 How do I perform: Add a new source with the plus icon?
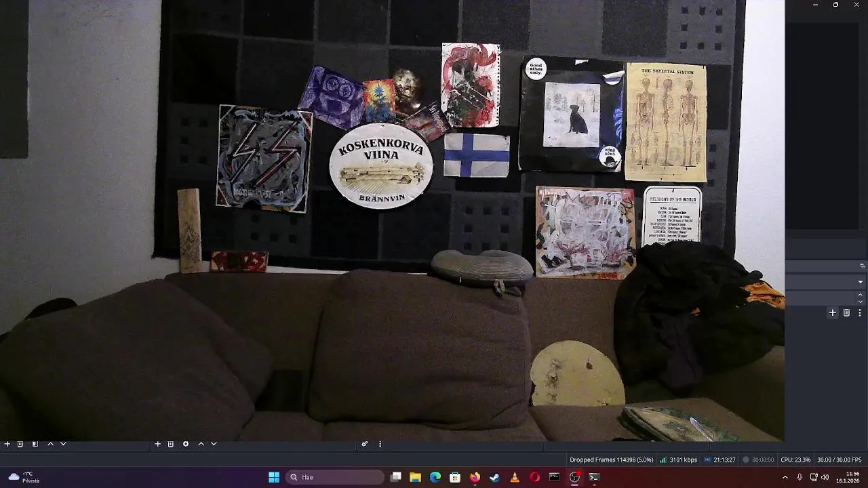[x=157, y=444]
